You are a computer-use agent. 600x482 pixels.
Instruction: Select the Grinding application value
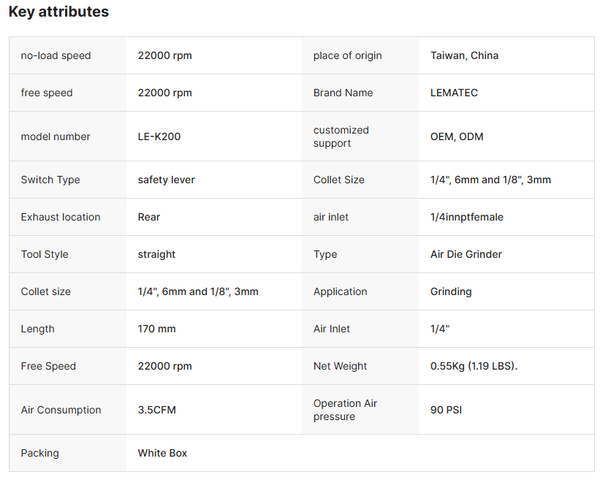pyautogui.click(x=451, y=291)
